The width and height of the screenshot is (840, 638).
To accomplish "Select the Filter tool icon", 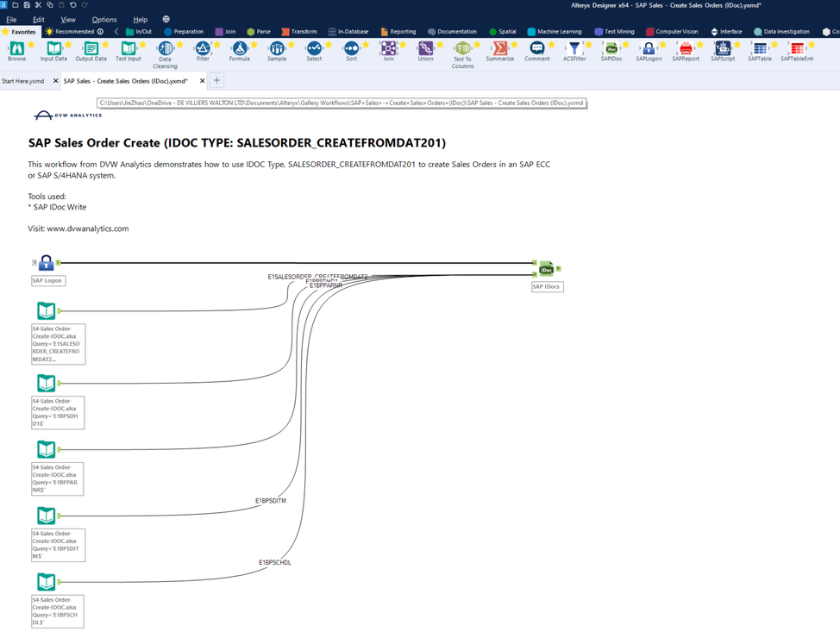I will tap(203, 48).
